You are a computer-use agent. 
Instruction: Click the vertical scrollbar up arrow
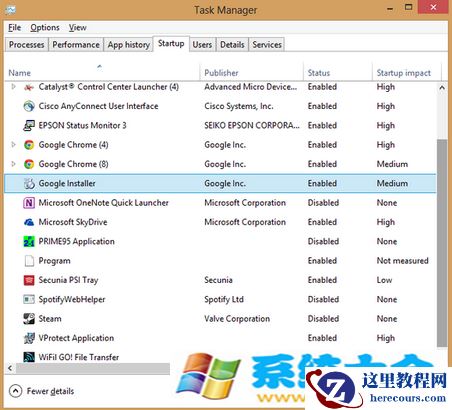442,88
